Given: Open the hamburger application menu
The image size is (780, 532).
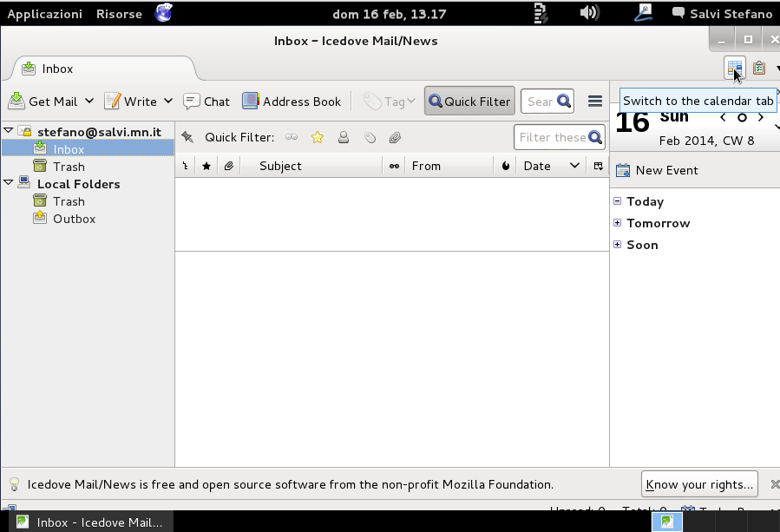Looking at the screenshot, I should pos(595,101).
